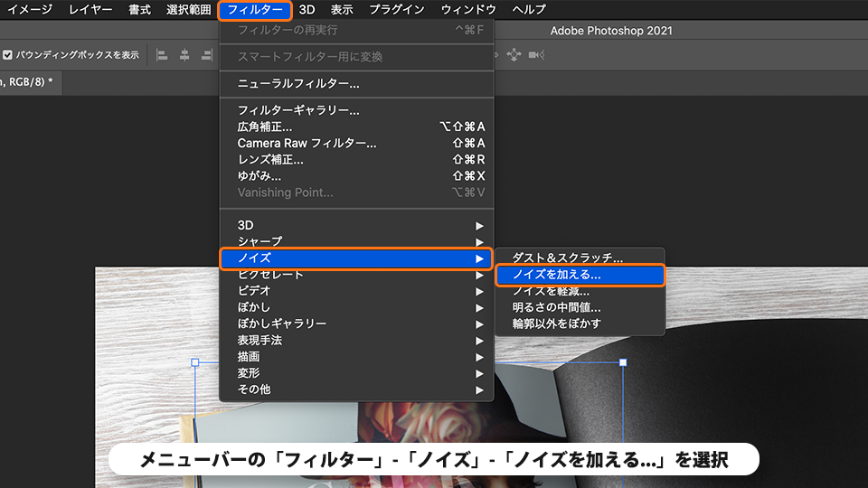Choose 明るさの中間値... from submenu
This screenshot has height=488, width=868.
[580, 307]
